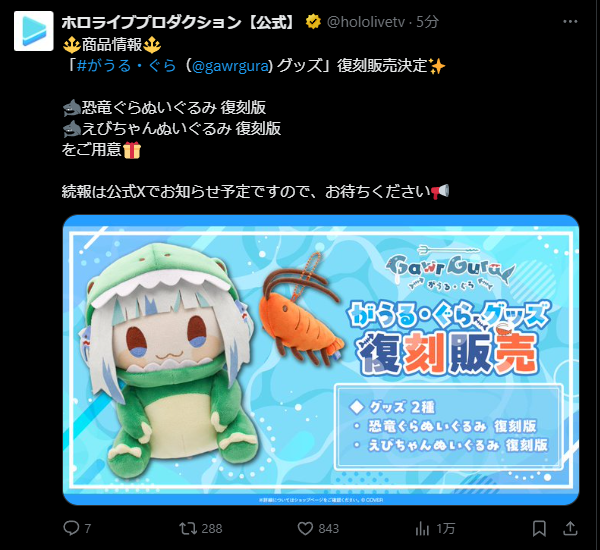Open the attached promotional image
This screenshot has width=600, height=550.
click(x=321, y=360)
